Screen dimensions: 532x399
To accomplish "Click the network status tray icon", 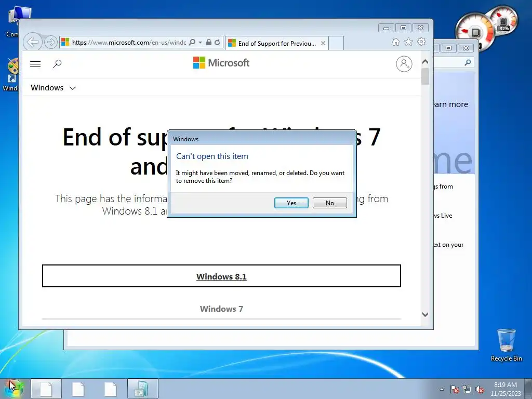I will (x=467, y=390).
